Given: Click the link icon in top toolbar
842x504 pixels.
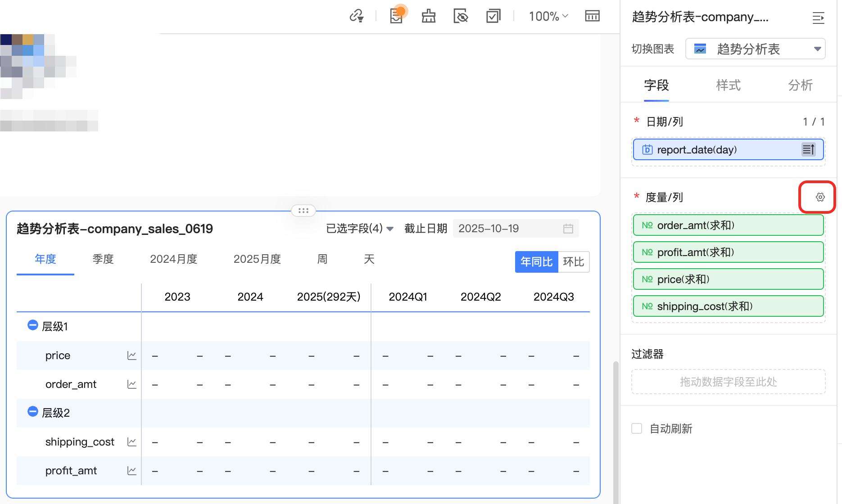Looking at the screenshot, I should tap(356, 16).
